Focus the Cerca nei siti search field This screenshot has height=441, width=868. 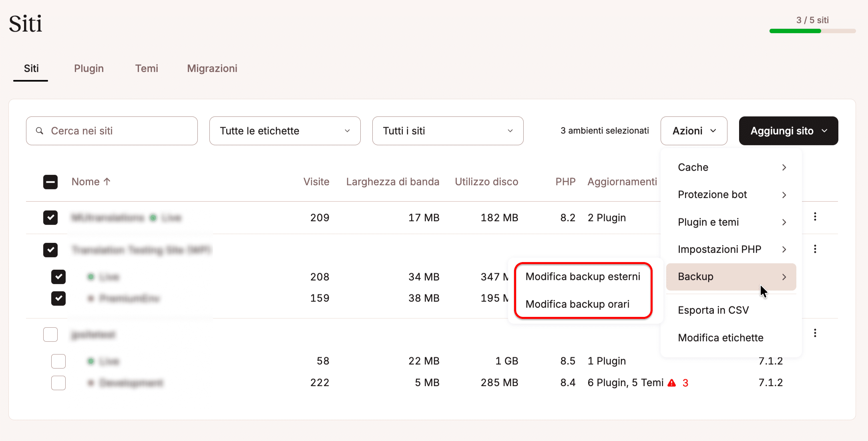pos(112,131)
